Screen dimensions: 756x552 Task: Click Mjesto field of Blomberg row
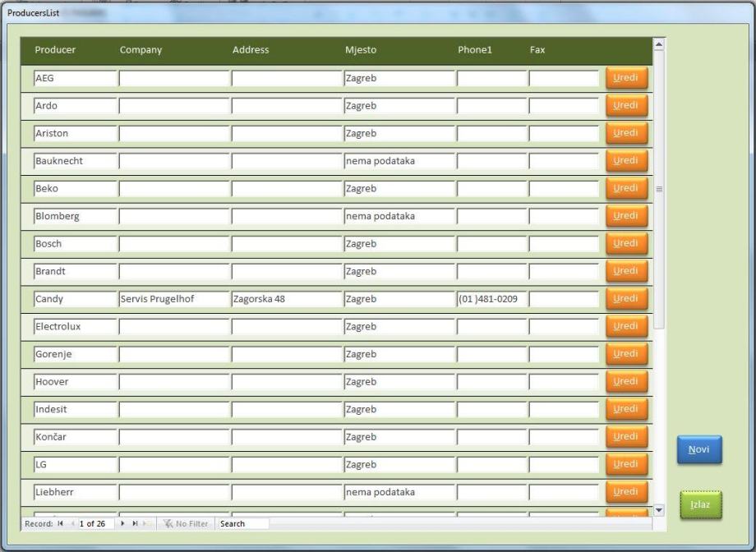coord(399,216)
